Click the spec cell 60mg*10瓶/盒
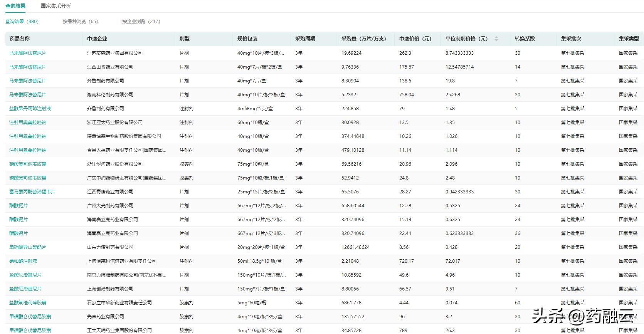 253,123
